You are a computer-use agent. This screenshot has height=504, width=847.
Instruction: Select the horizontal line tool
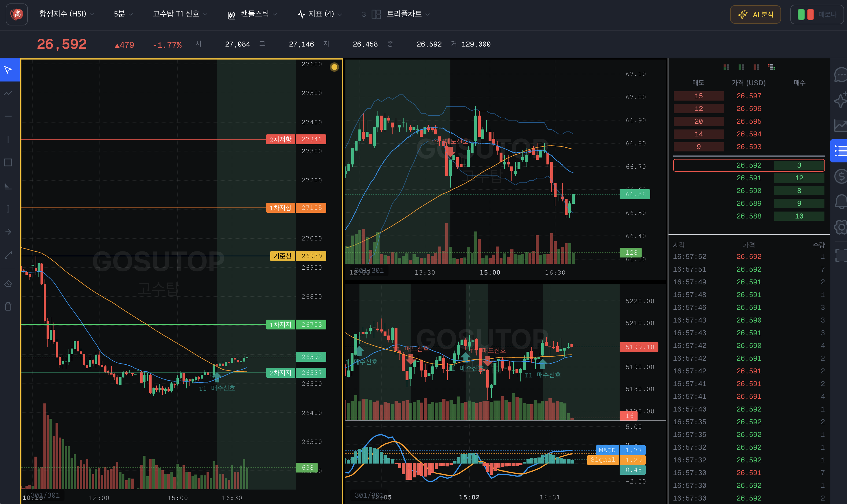[x=8, y=116]
